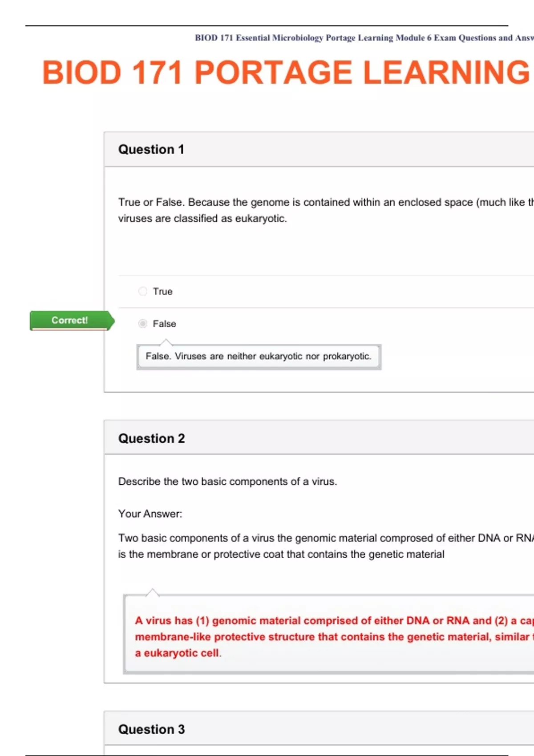Image resolution: width=534 pixels, height=756 pixels.
Task: Click the feedback box pointer under False
Action: point(166,342)
